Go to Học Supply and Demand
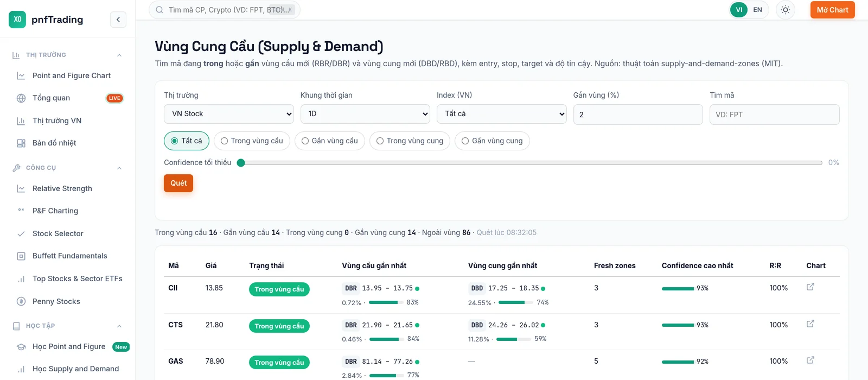The height and width of the screenshot is (380, 868). tap(75, 369)
